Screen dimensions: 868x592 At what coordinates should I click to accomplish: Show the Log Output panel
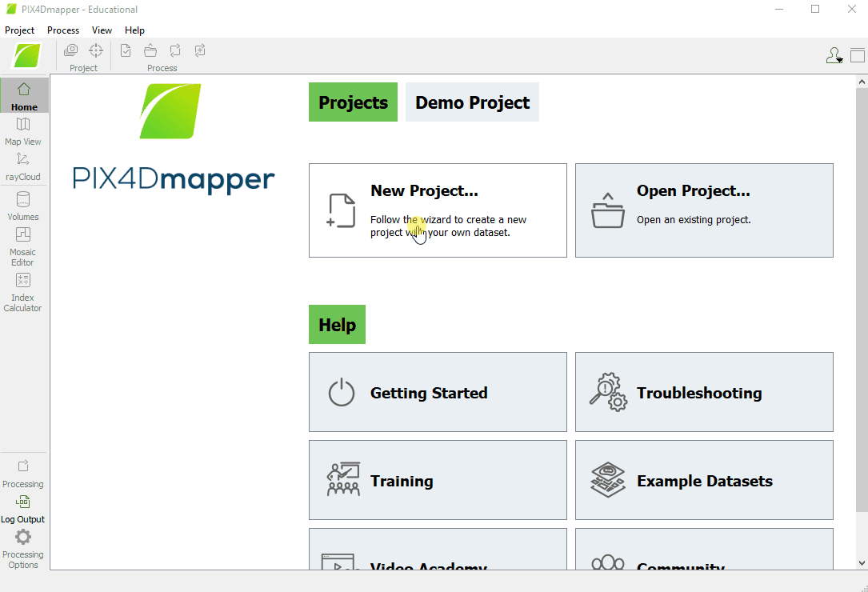(22, 509)
